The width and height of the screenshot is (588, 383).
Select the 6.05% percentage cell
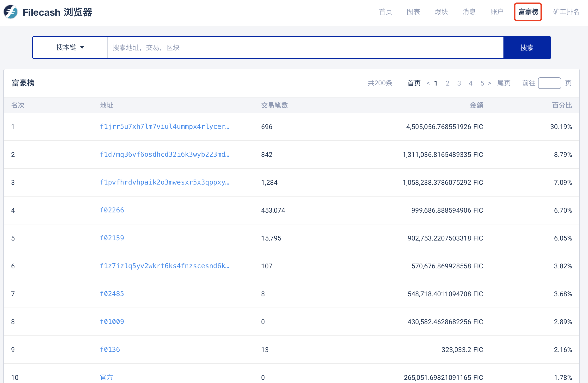pos(563,238)
